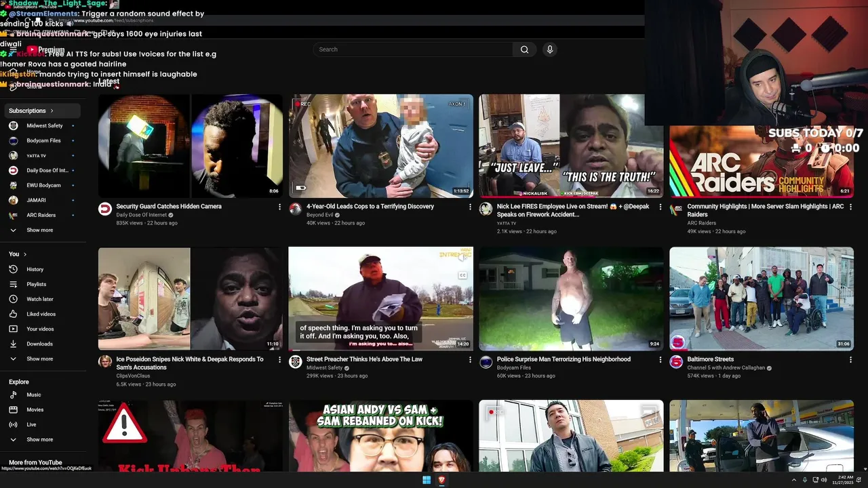This screenshot has width=868, height=488.
Task: Open taskbar clock showing 2:42 AM
Action: pyautogui.click(x=843, y=480)
